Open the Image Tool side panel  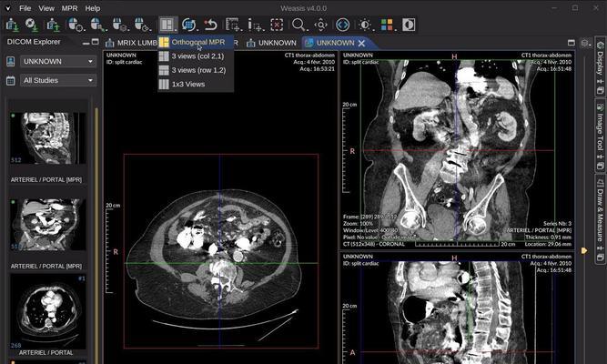point(600,135)
